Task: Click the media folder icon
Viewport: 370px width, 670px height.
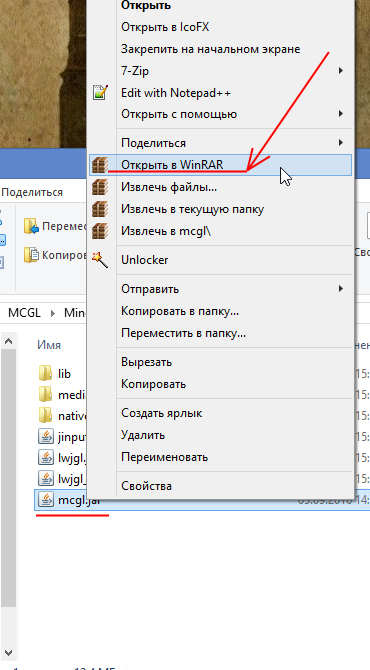Action: click(45, 394)
